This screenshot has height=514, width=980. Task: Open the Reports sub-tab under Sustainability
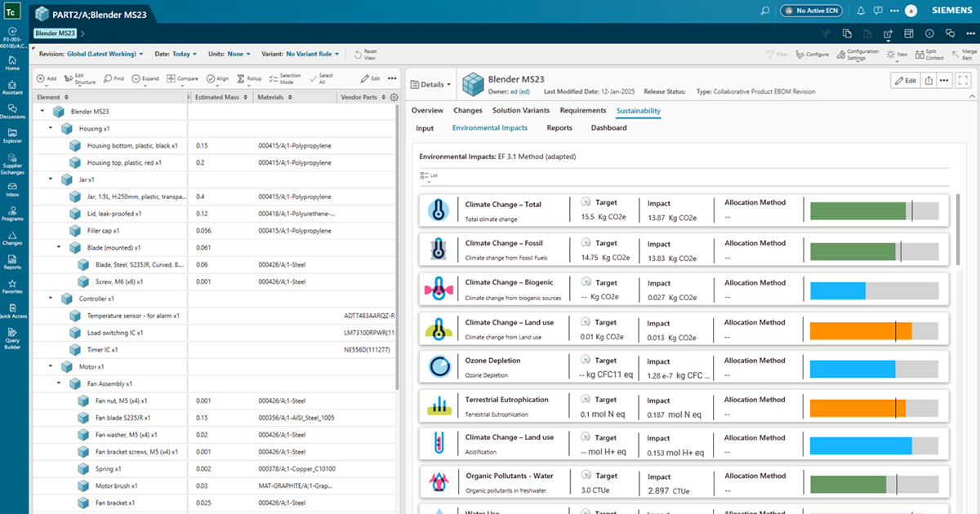click(559, 128)
